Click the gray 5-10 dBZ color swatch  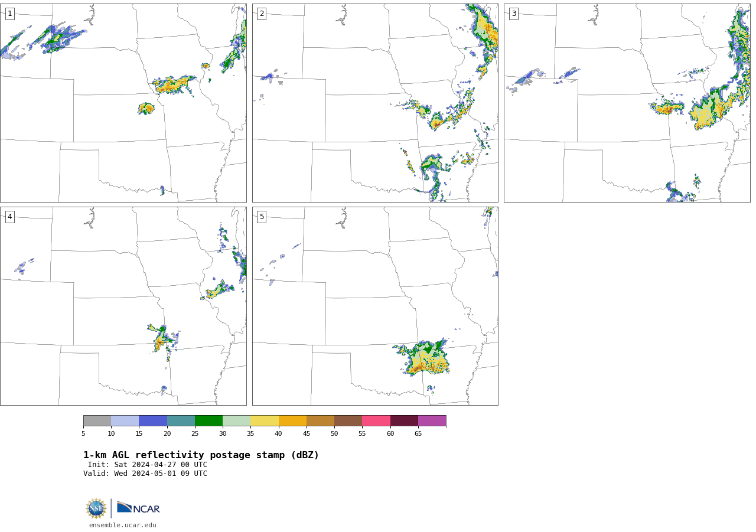97,421
